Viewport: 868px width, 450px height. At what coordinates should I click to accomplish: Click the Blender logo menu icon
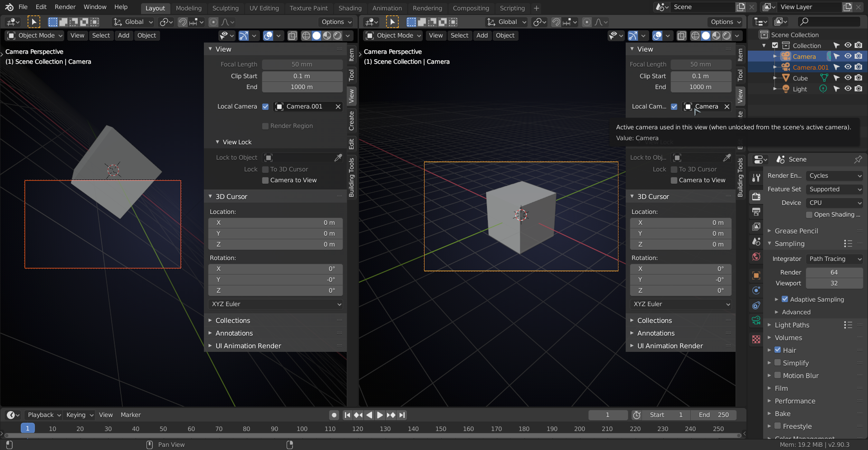[9, 7]
